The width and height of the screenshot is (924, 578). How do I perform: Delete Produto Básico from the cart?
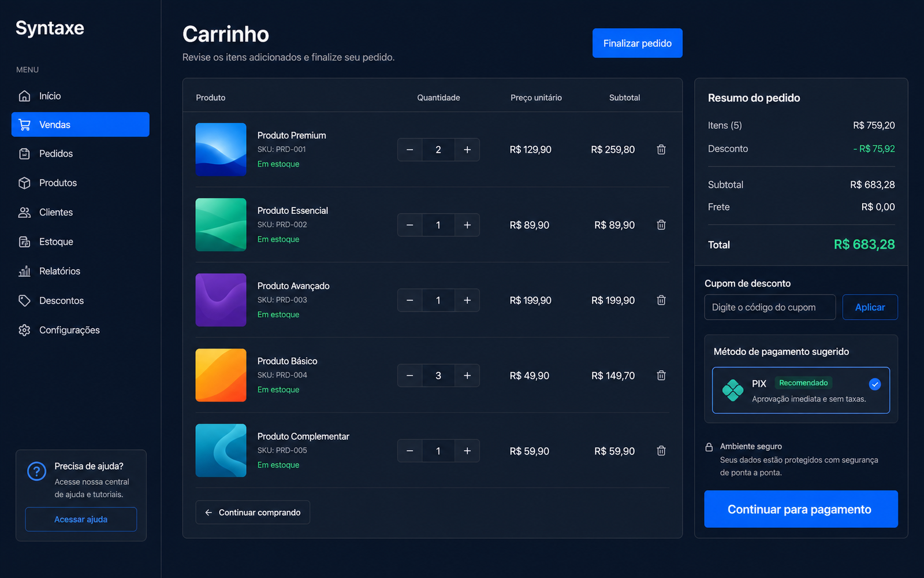tap(661, 375)
